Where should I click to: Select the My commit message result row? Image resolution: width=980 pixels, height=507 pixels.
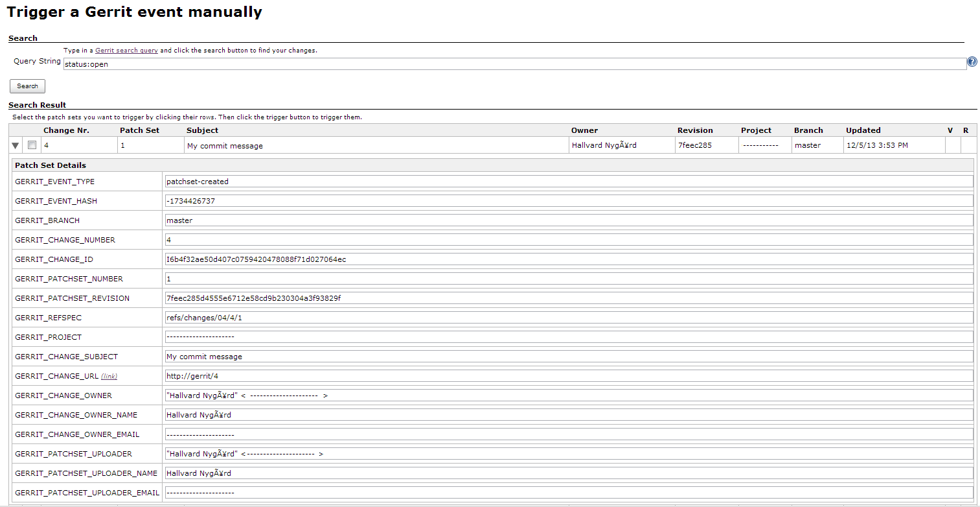[x=376, y=146]
